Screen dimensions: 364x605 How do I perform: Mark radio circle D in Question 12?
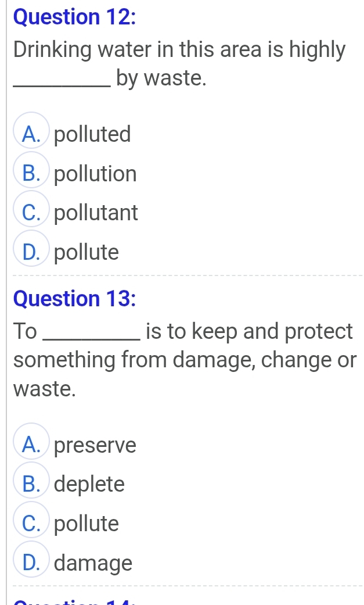click(x=32, y=253)
